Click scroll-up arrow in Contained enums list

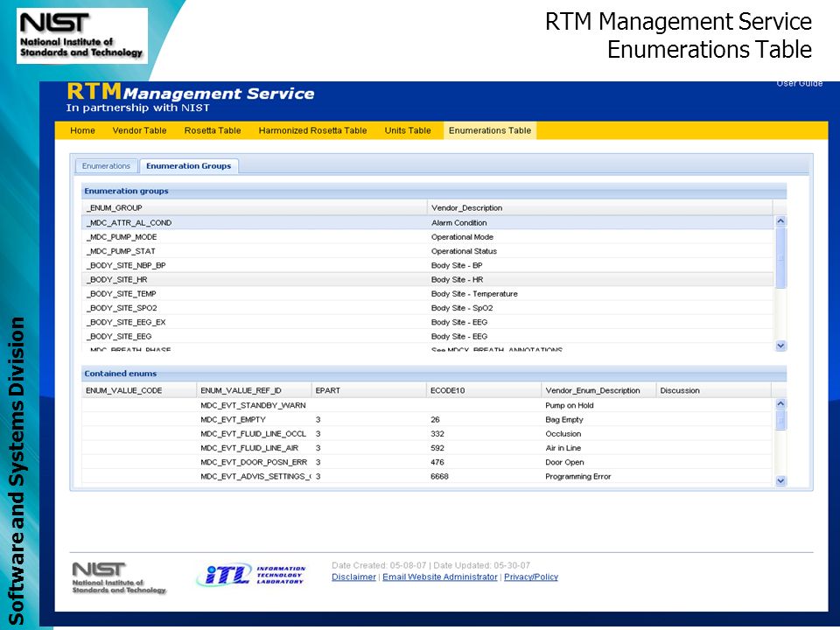coord(780,403)
